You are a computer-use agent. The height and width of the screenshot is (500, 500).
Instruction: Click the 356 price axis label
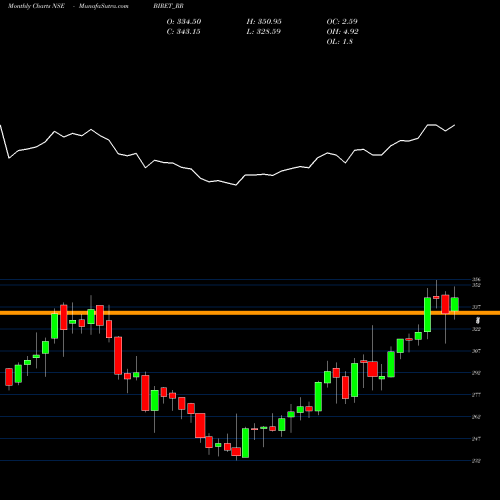click(476, 280)
